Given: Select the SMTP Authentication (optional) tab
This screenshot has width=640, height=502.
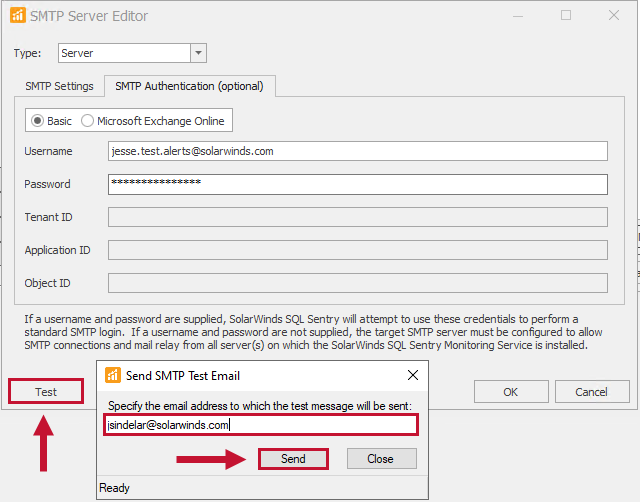Looking at the screenshot, I should click(190, 87).
